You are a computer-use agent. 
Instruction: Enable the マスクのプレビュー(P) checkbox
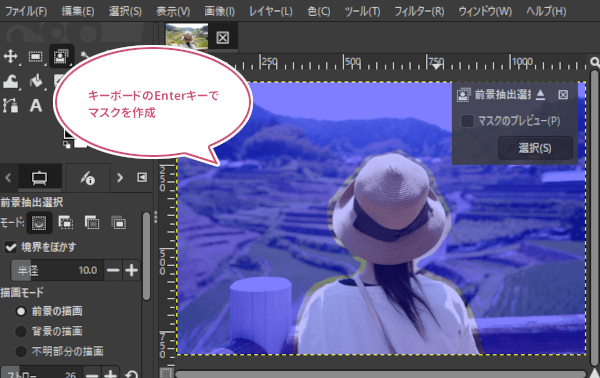(467, 121)
